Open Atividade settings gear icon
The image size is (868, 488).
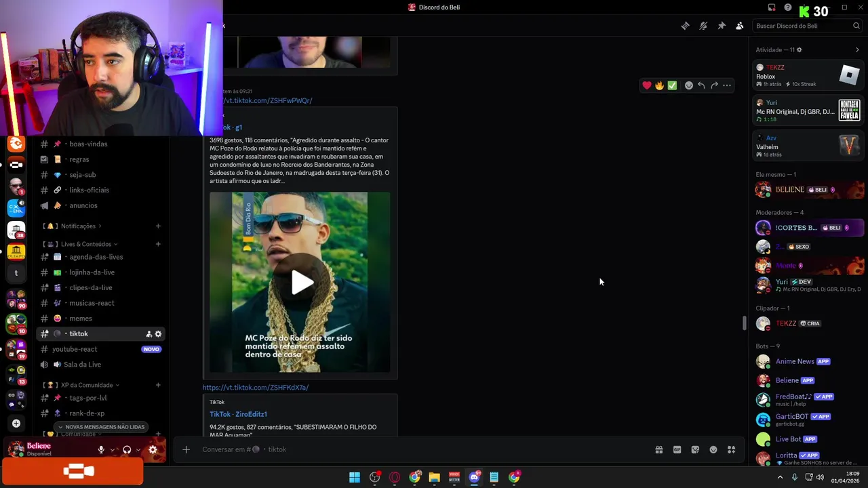pos(799,50)
